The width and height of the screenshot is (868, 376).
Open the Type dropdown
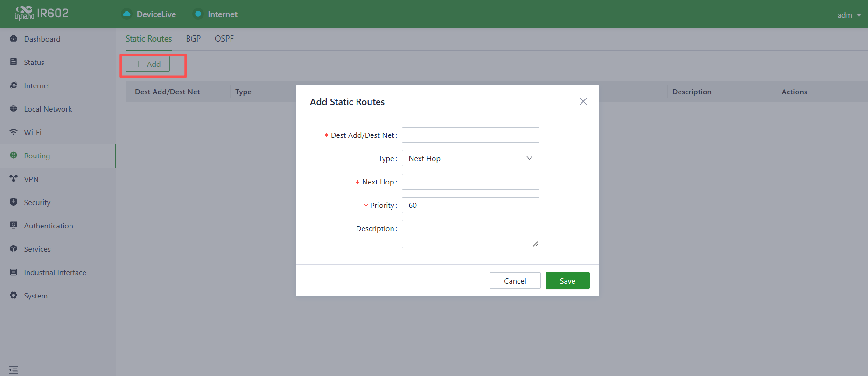(470, 158)
